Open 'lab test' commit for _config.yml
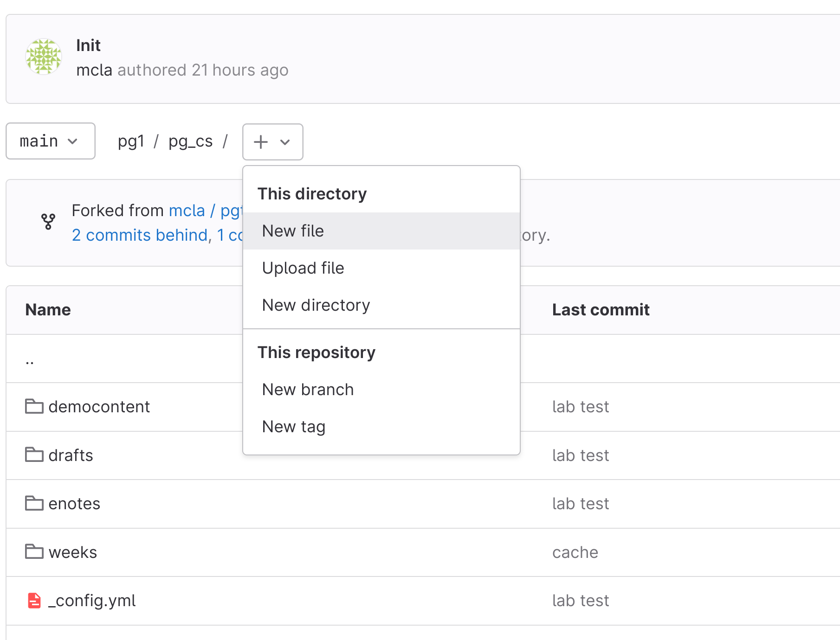840x640 pixels. [x=581, y=601]
